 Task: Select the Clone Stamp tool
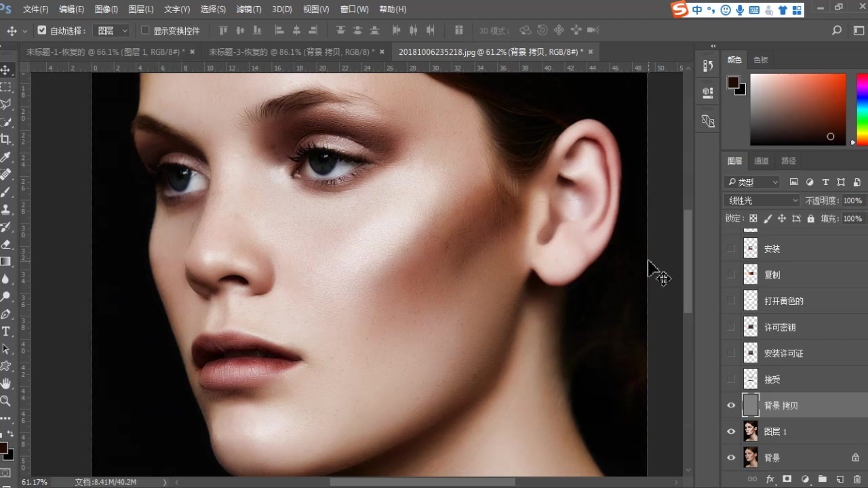pyautogui.click(x=5, y=209)
